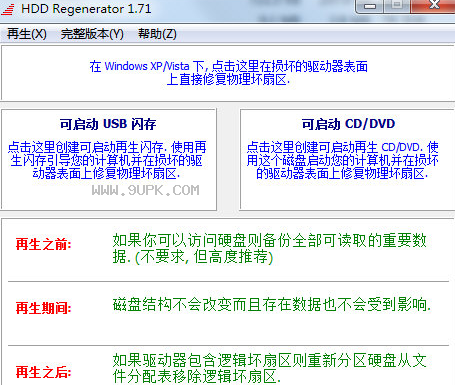Screen dimensions: 455x385
Task: Click the green 磁盘结构不会改变 text
Action: click(272, 305)
